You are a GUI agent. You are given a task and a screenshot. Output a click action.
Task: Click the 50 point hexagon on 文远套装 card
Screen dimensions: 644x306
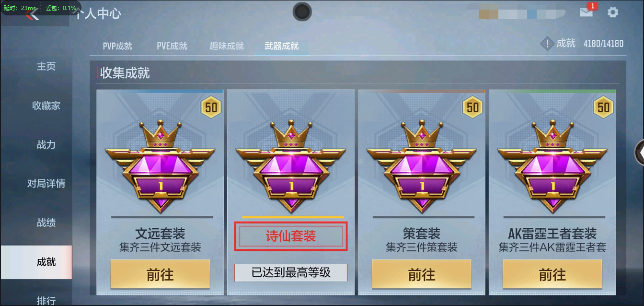point(211,107)
